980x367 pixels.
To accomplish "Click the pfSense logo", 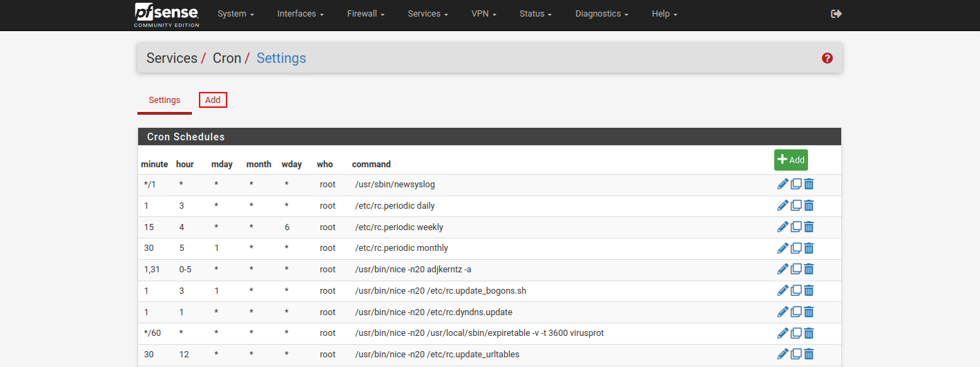I will point(166,15).
